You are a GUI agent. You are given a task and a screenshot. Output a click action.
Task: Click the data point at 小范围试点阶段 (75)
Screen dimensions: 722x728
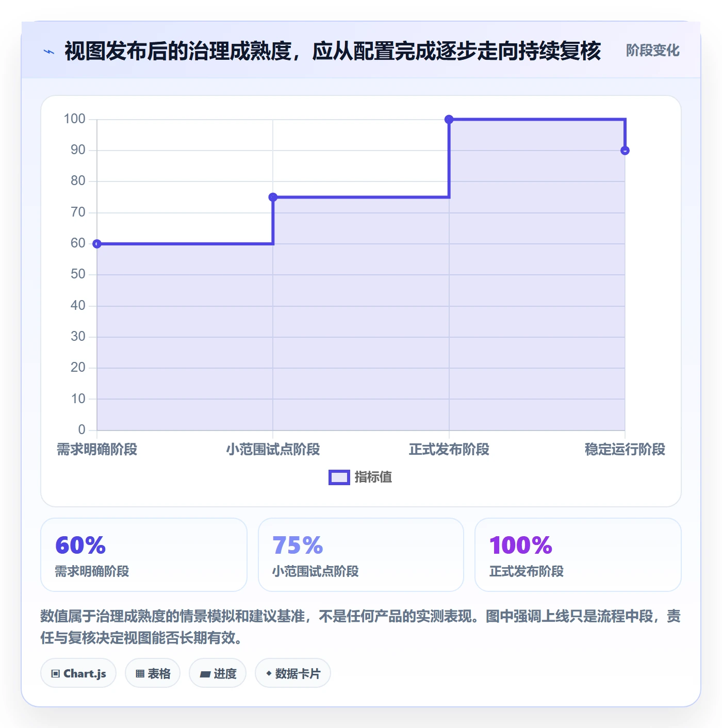(273, 197)
